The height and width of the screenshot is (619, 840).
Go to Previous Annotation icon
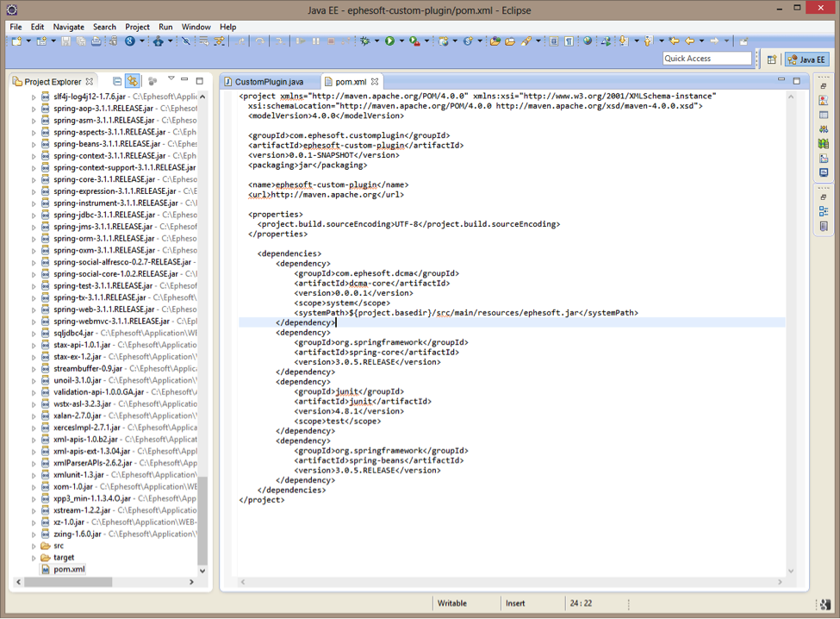tap(648, 41)
